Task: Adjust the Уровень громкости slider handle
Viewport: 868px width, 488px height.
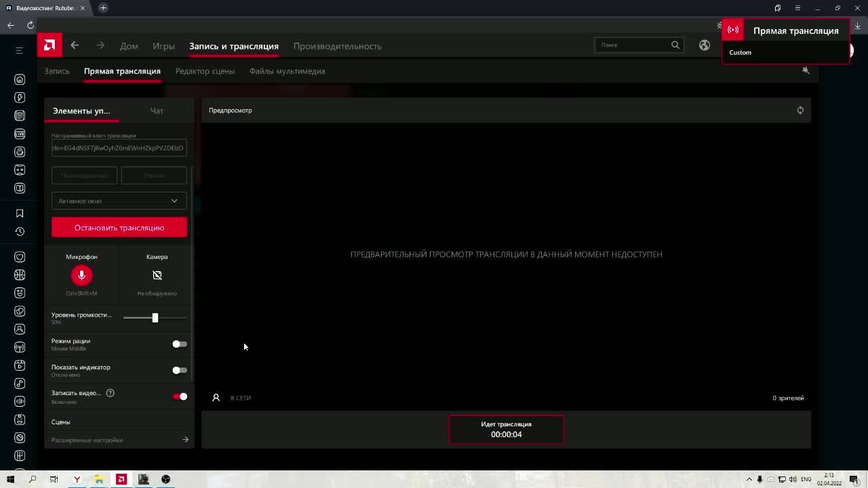Action: coord(155,318)
